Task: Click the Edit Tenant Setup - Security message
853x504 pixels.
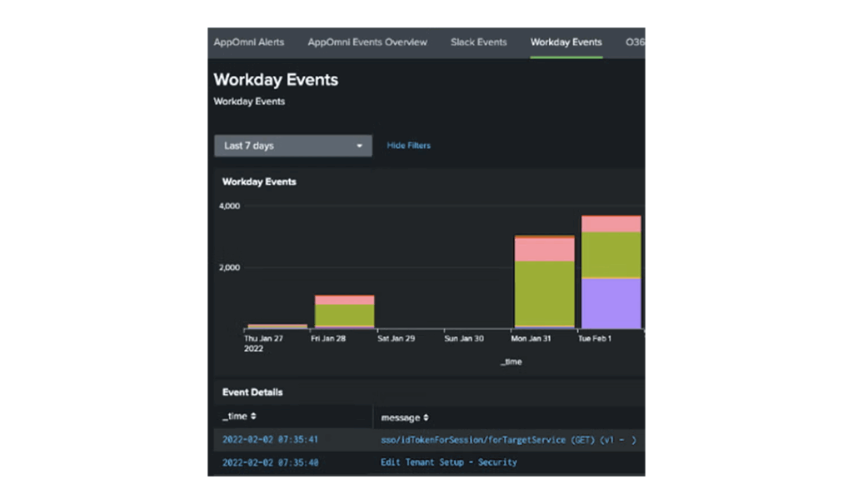Action: click(449, 462)
